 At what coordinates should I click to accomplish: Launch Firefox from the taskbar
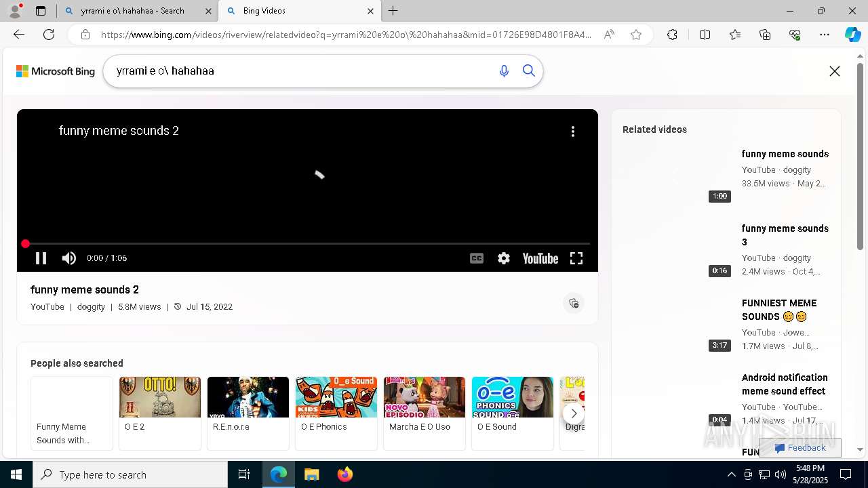coord(344,474)
